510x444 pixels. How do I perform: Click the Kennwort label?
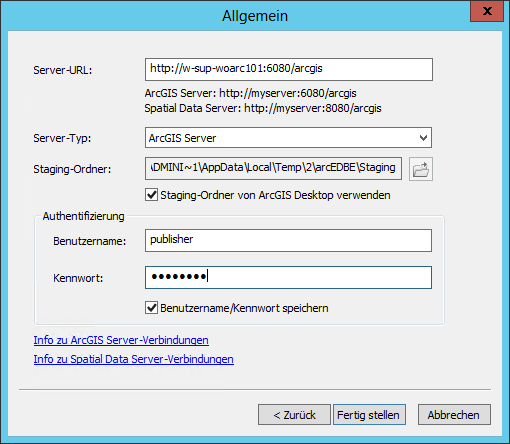pyautogui.click(x=78, y=278)
